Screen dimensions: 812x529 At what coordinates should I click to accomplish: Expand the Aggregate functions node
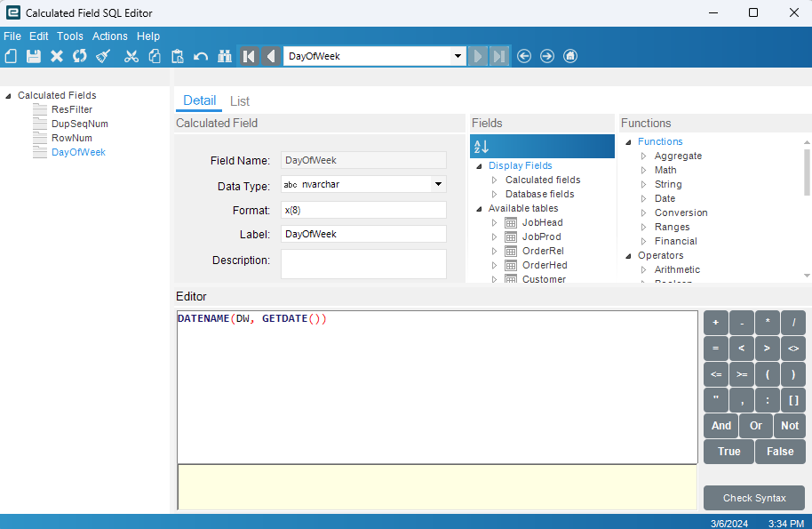pos(644,156)
